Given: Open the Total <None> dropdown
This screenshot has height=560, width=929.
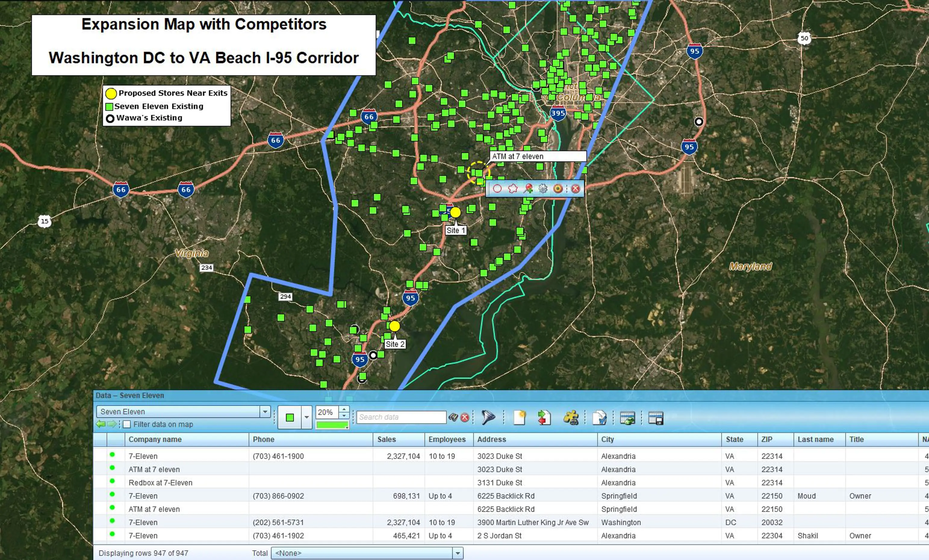Looking at the screenshot, I should (x=458, y=553).
